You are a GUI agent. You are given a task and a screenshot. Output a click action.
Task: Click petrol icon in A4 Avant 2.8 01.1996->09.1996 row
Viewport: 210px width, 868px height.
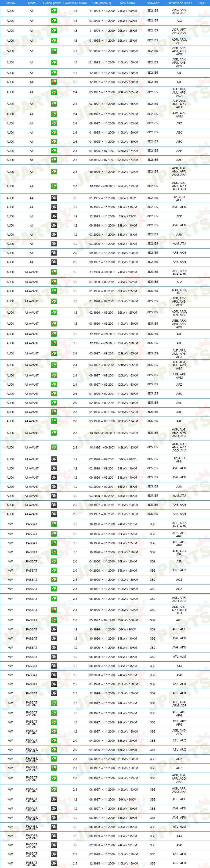(x=54, y=412)
